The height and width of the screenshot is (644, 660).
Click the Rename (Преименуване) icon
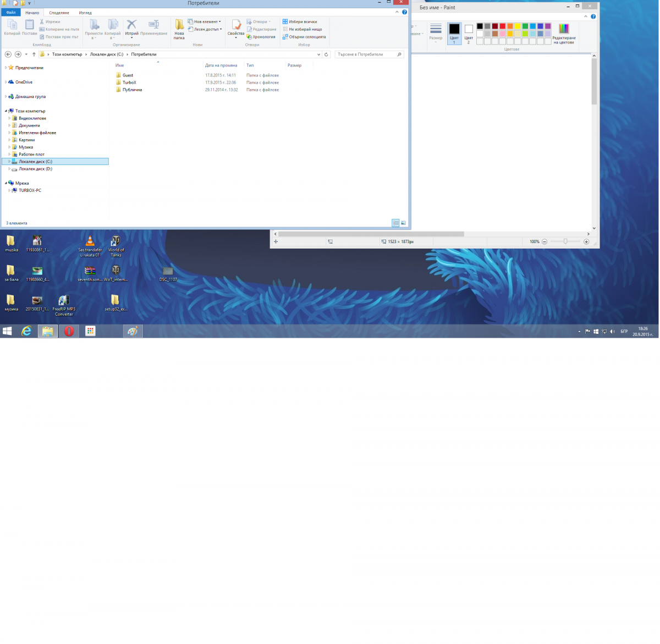pos(153,29)
